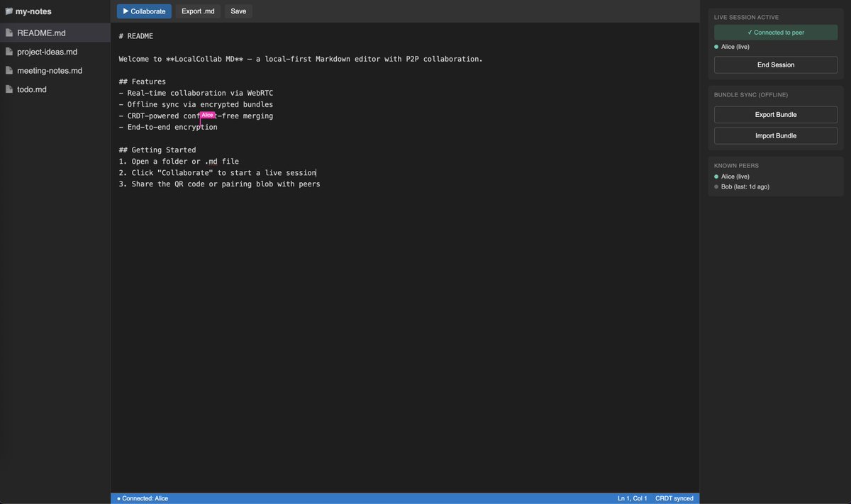Image resolution: width=851 pixels, height=504 pixels.
Task: Start a session with the Collaborate button
Action: [144, 11]
